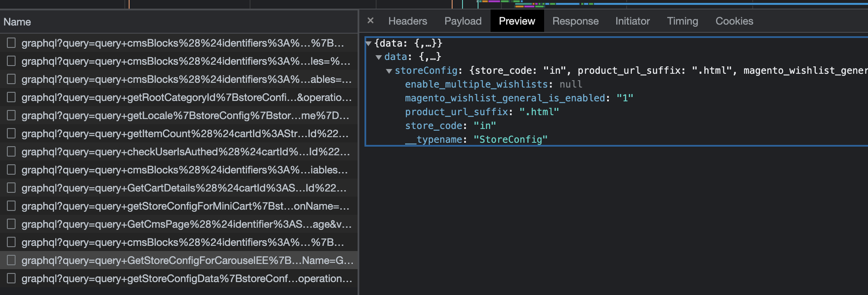Check the cmsBlocks …les=%… request checkbox
Screen dimensions: 868x295
[11, 61]
